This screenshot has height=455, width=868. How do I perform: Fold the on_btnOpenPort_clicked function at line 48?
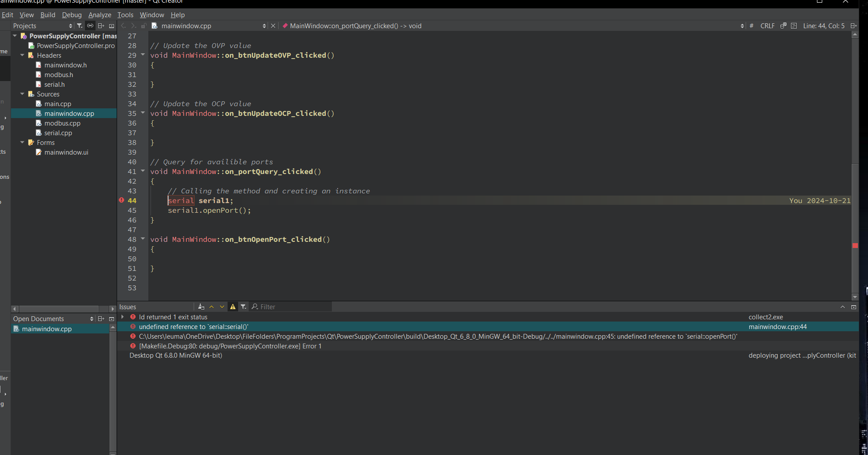143,239
